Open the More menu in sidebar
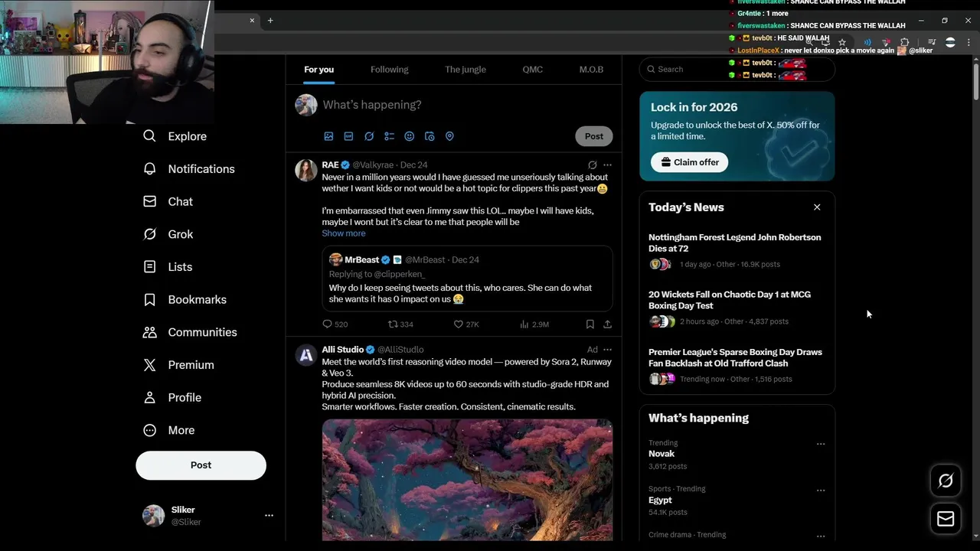 point(169,430)
